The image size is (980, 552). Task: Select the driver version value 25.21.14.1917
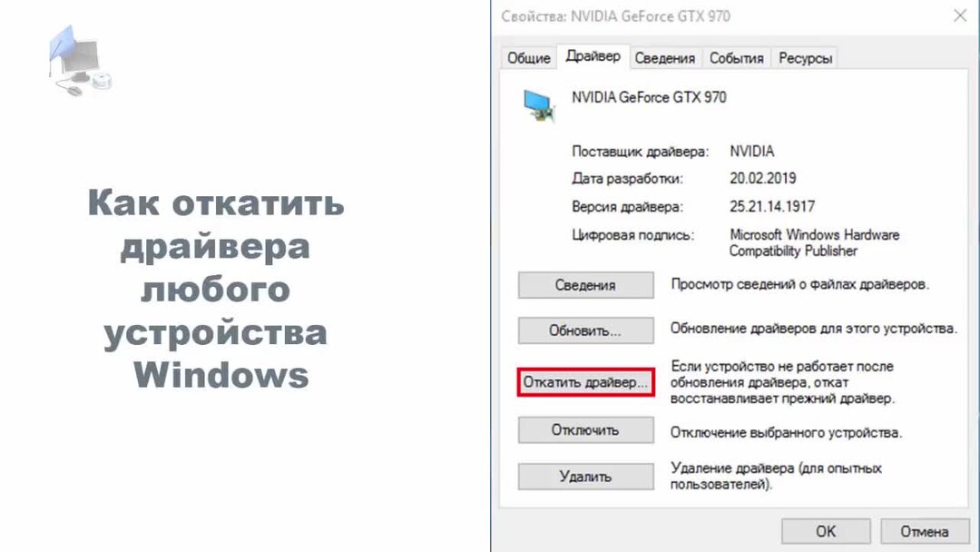point(772,206)
